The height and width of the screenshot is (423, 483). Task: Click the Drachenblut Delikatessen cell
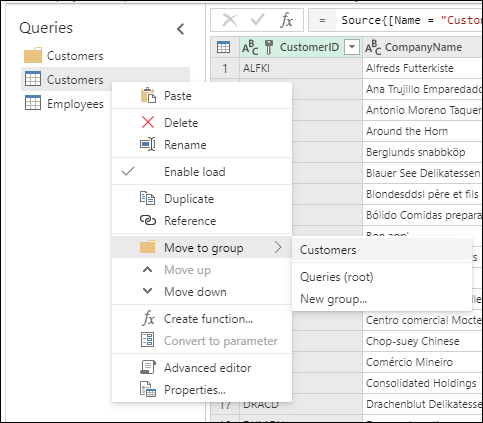[x=423, y=404]
